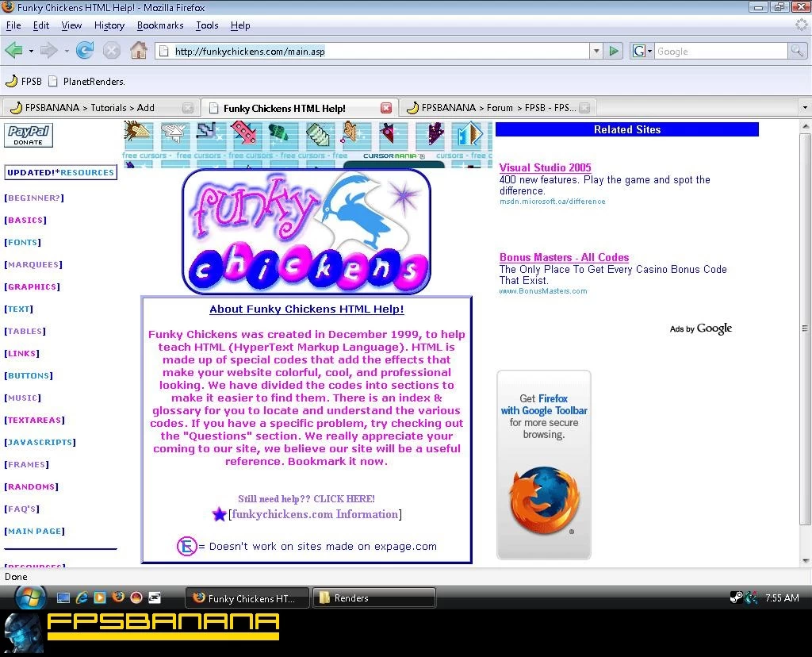Viewport: 812px width, 657px height.
Task: Open the Help menu
Action: (x=240, y=25)
